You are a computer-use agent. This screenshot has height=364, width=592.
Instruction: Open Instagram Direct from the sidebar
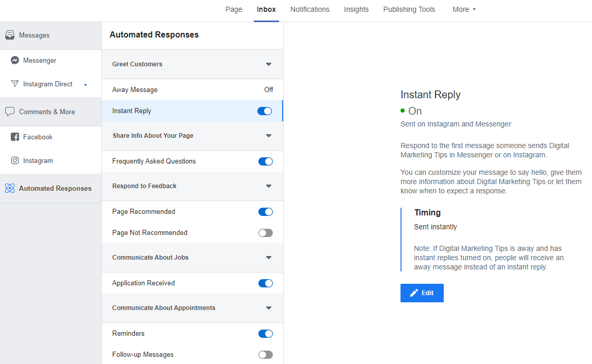click(x=16, y=84)
